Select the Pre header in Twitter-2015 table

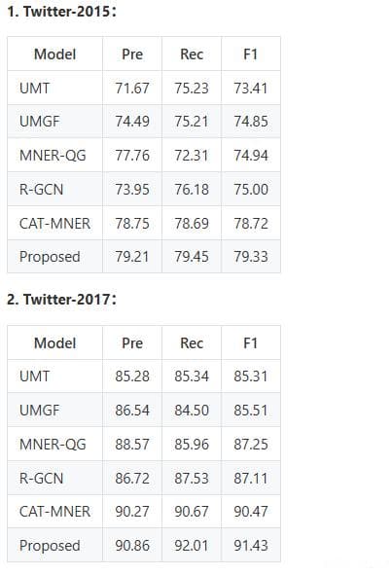click(x=132, y=54)
